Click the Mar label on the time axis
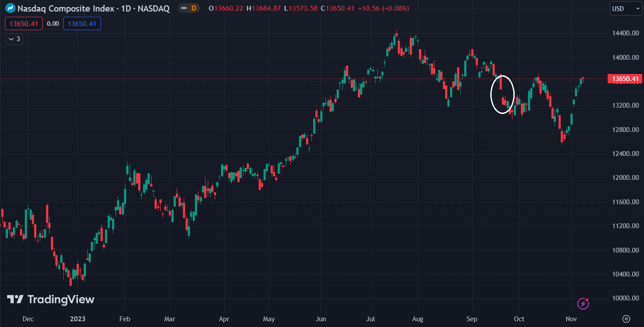 pos(170,319)
